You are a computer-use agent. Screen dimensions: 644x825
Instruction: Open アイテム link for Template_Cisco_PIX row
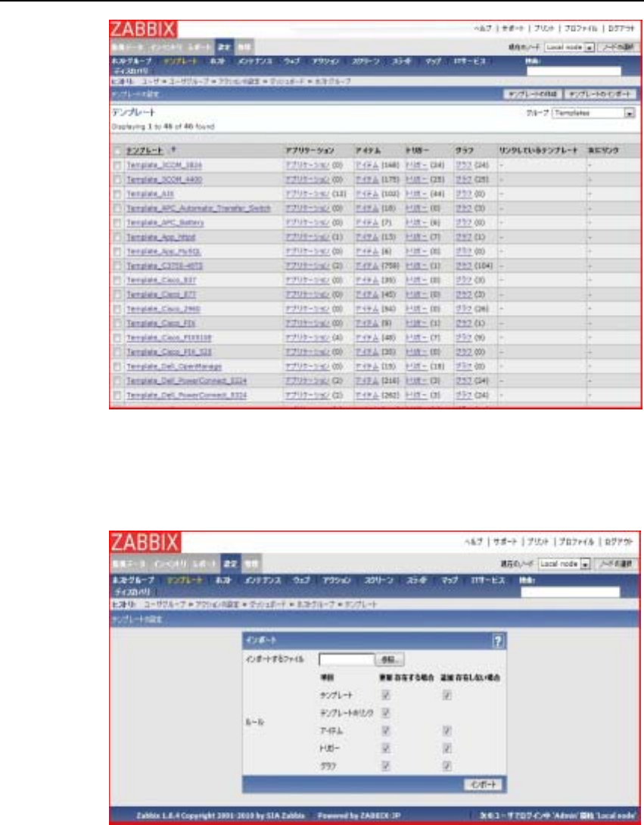click(x=367, y=324)
